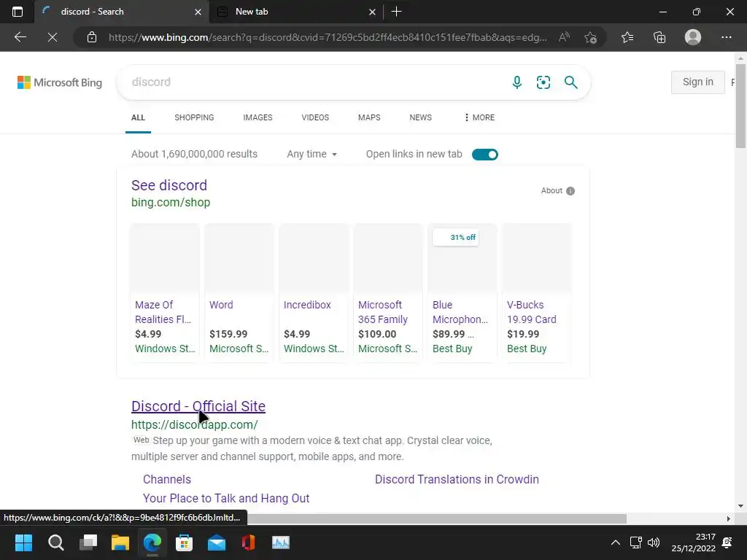Open Discord Translations in Crowdin link
Screen dimensions: 747x560
point(457,480)
